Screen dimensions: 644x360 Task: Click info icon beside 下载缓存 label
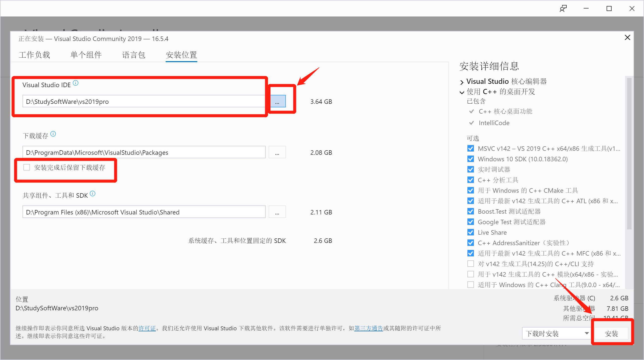53,134
